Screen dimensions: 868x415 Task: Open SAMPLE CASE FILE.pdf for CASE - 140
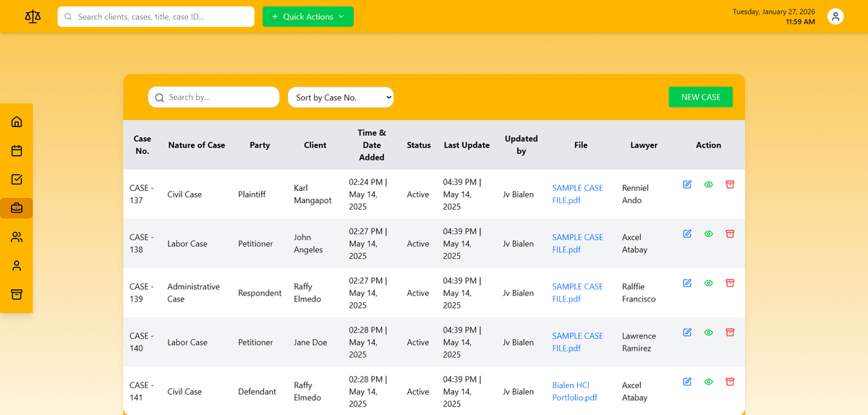tap(577, 341)
